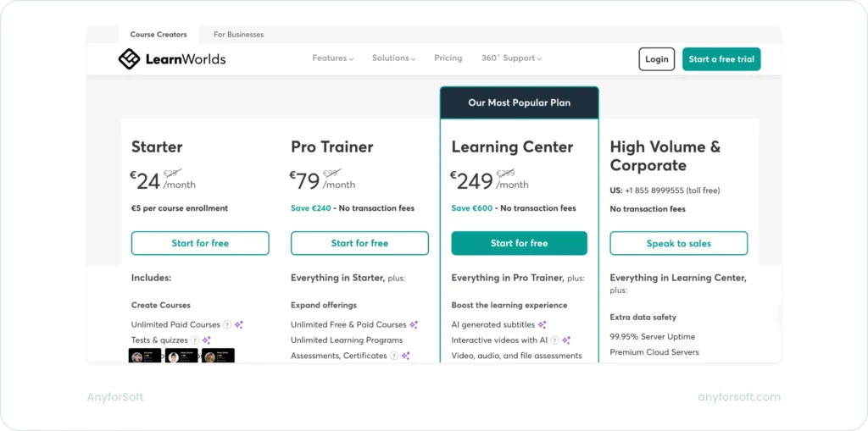Click sparkle icon beside Unlimited Free & Paid Courses

414,325
